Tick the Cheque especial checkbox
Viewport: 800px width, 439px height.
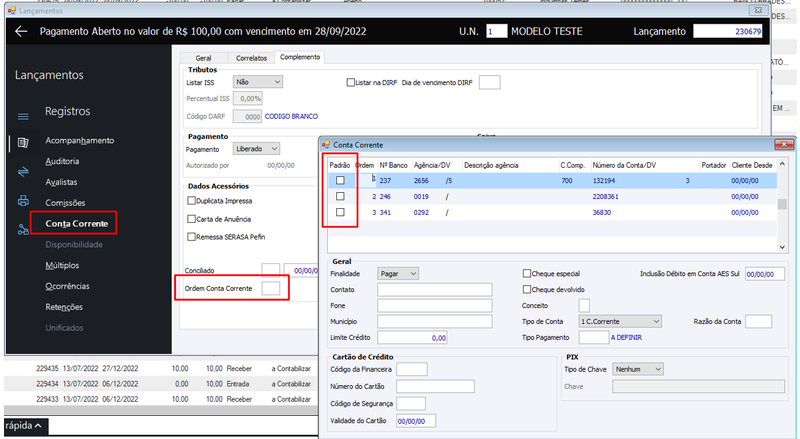tap(527, 274)
